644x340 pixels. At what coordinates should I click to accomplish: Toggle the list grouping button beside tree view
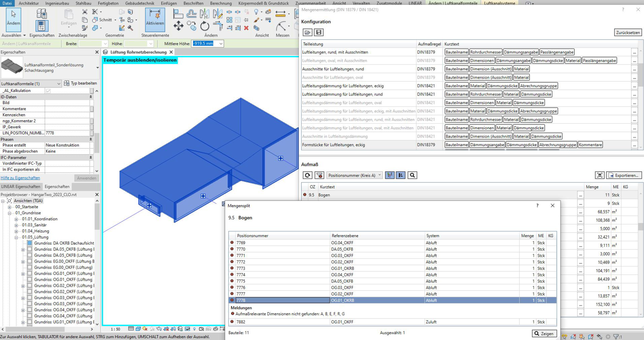coord(401,175)
